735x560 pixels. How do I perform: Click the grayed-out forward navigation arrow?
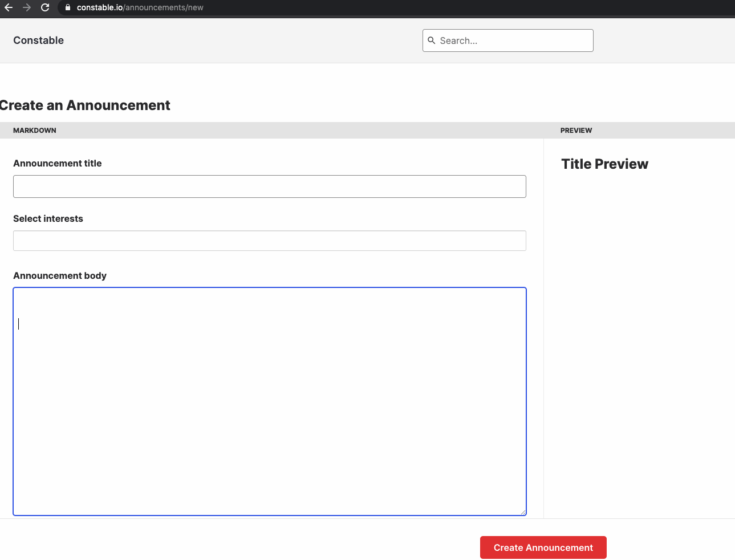tap(26, 8)
